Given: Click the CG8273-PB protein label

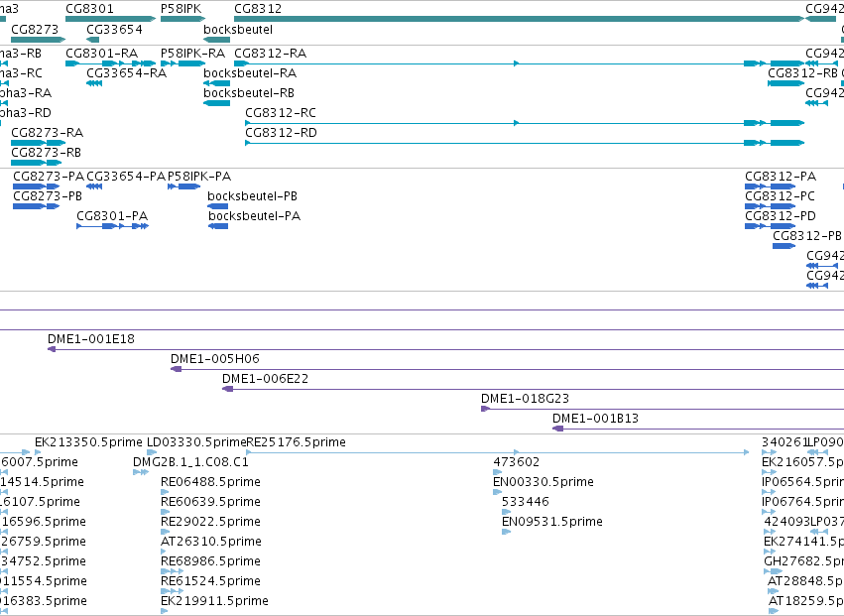Looking at the screenshot, I should click(48, 196).
